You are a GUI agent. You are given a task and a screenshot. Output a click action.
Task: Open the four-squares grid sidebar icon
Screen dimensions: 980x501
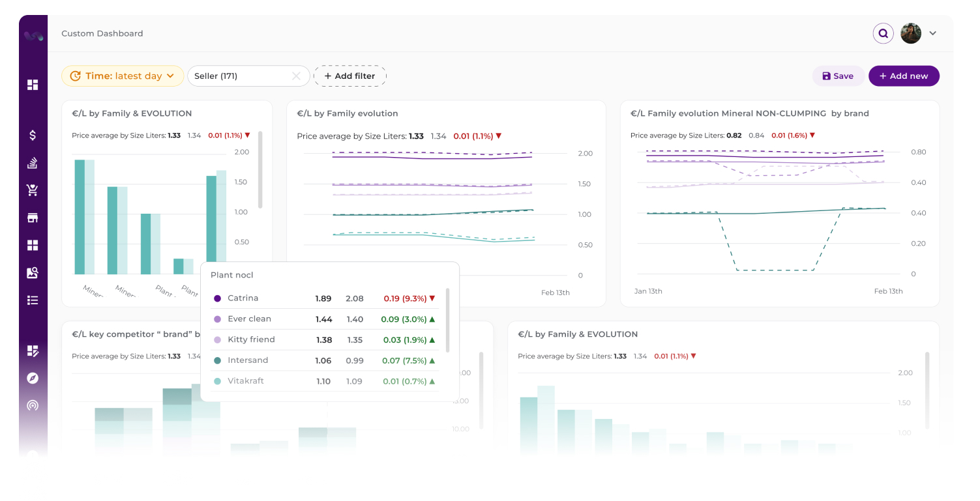coord(33,245)
